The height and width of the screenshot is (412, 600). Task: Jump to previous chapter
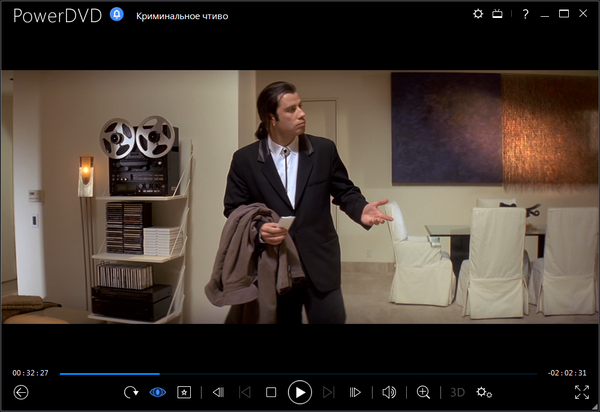point(245,392)
